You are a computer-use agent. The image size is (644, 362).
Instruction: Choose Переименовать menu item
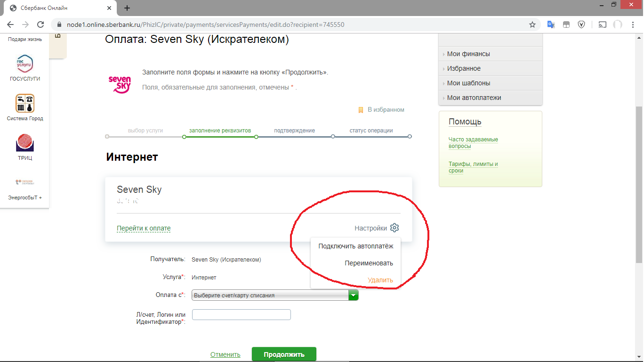(369, 263)
